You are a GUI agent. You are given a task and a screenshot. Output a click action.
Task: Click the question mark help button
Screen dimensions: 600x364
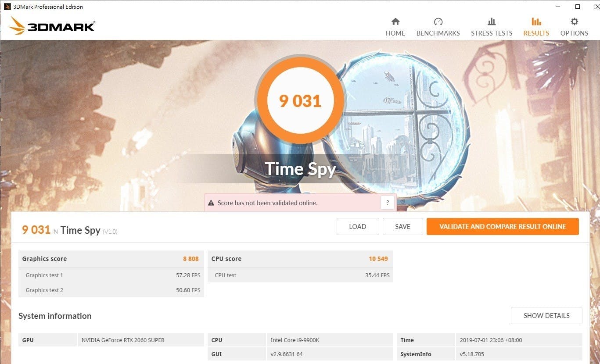pyautogui.click(x=387, y=203)
